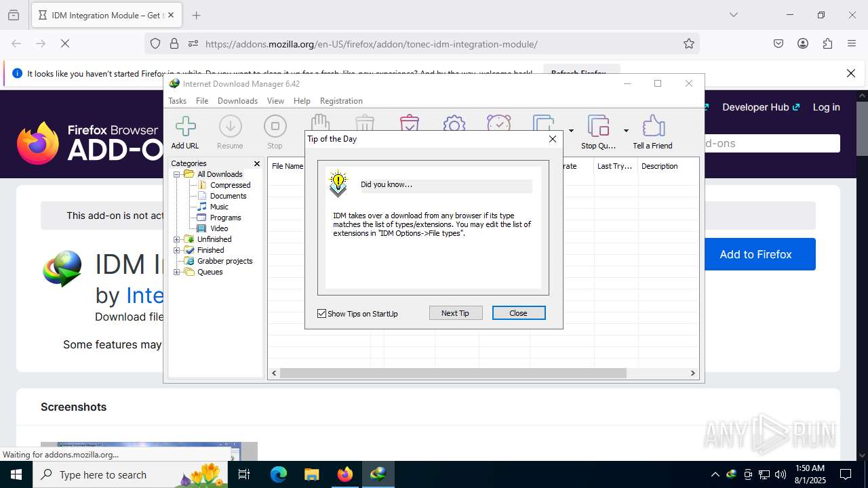Select the All Downloads folder
The height and width of the screenshot is (488, 868).
tap(220, 174)
